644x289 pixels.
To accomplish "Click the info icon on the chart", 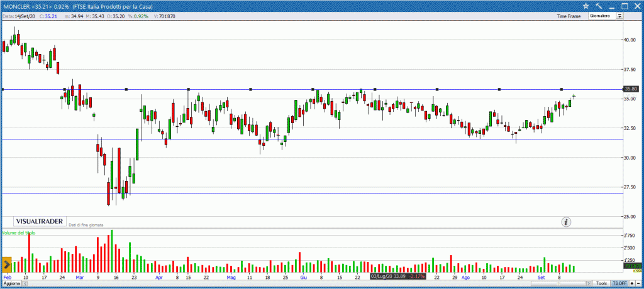I will tap(567, 222).
